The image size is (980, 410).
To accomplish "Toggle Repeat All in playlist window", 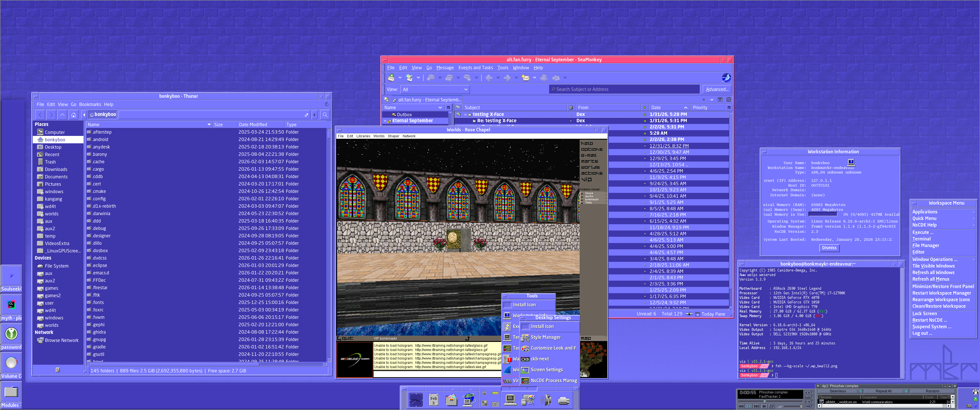I will 886,391.
